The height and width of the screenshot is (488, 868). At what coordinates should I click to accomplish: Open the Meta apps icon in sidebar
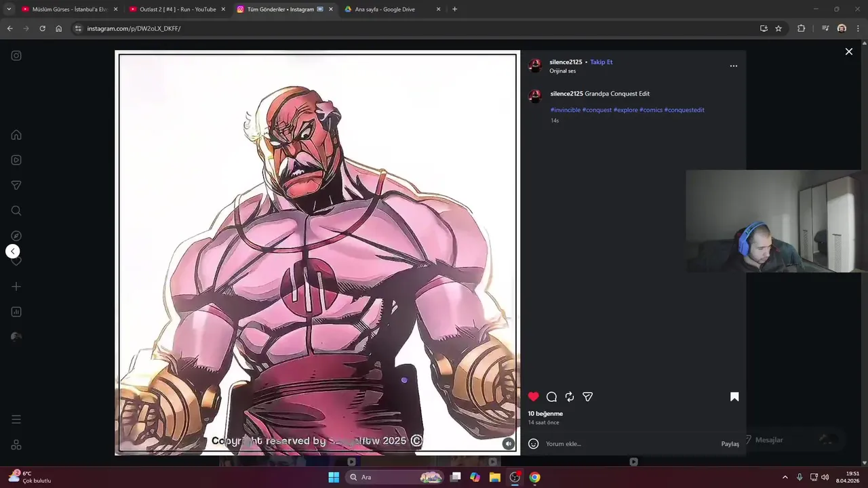tap(16, 445)
